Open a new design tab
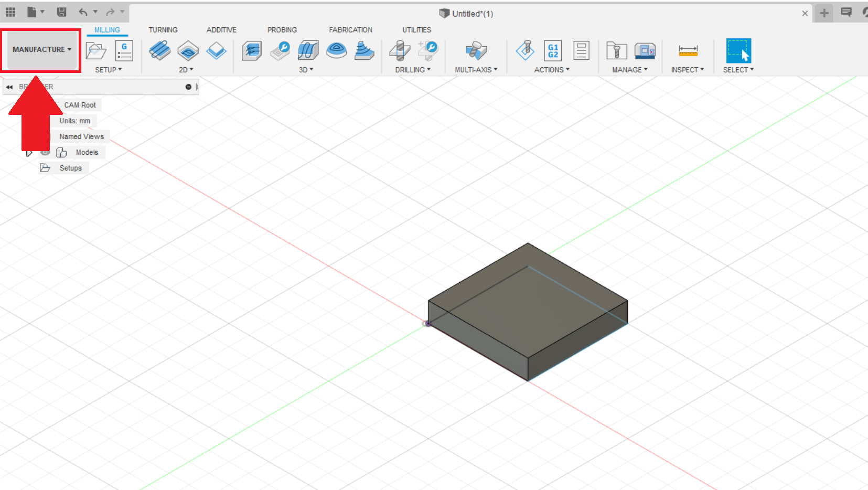Screen dimensions: 868x490 tap(824, 13)
